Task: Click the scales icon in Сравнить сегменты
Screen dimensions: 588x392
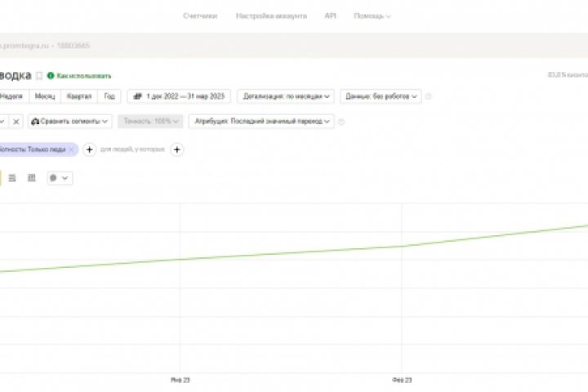Action: tap(35, 122)
